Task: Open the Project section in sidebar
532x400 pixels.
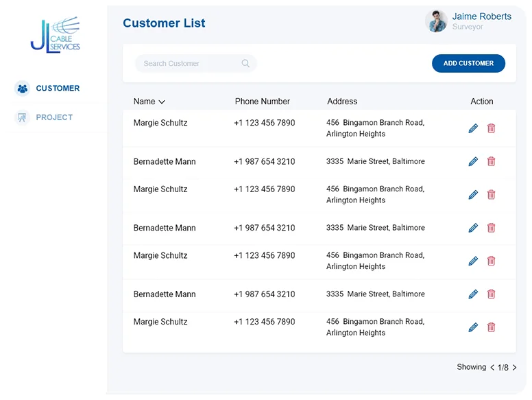Action: (54, 117)
